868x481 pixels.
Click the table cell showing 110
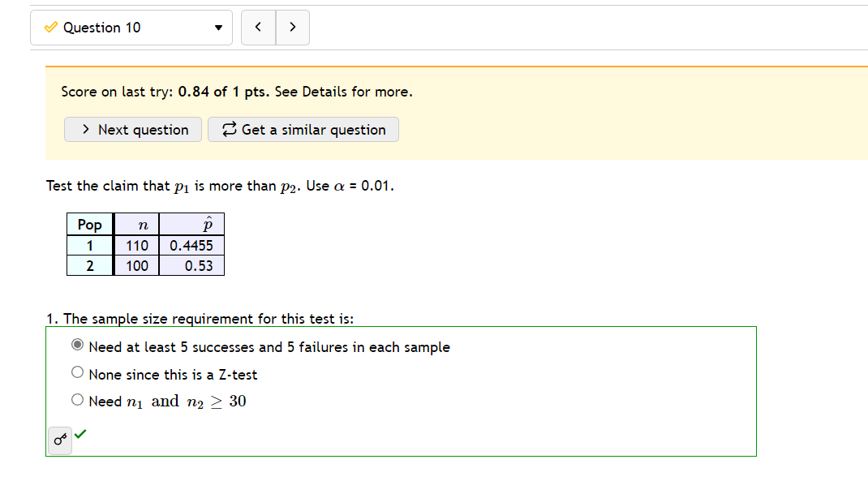point(136,245)
